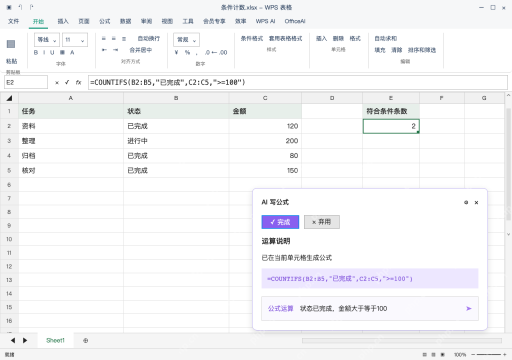Select column C header
The height and width of the screenshot is (360, 512).
pyautogui.click(x=265, y=98)
